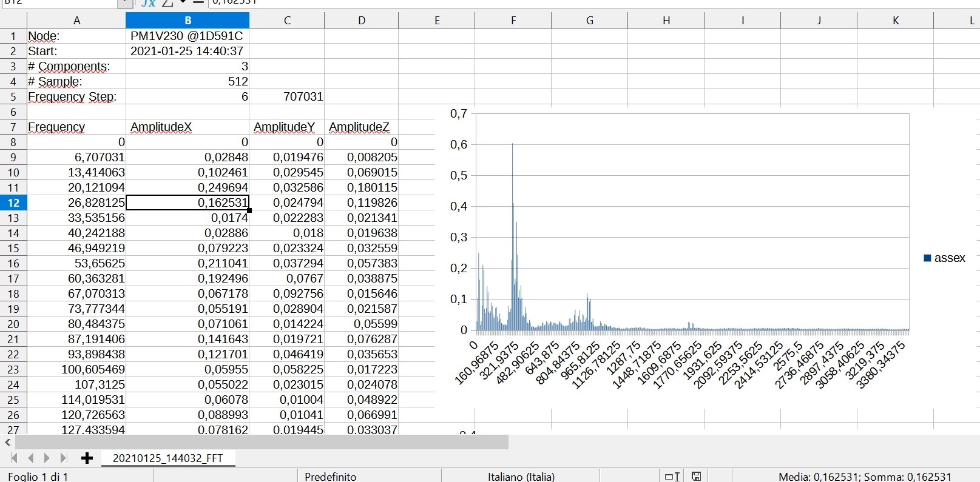Select row 7 header
Image resolution: width=980 pixels, height=482 pixels.
click(x=13, y=127)
